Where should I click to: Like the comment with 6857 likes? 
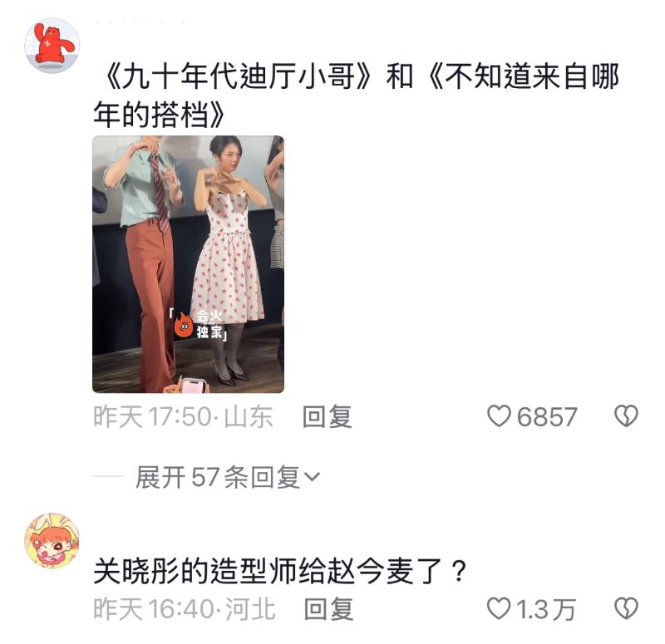coord(499,415)
